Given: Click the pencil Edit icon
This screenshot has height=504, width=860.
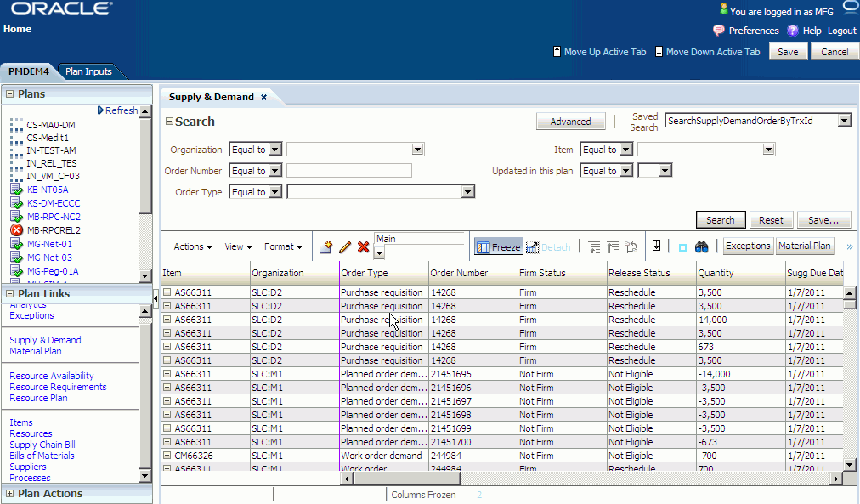Looking at the screenshot, I should [345, 246].
